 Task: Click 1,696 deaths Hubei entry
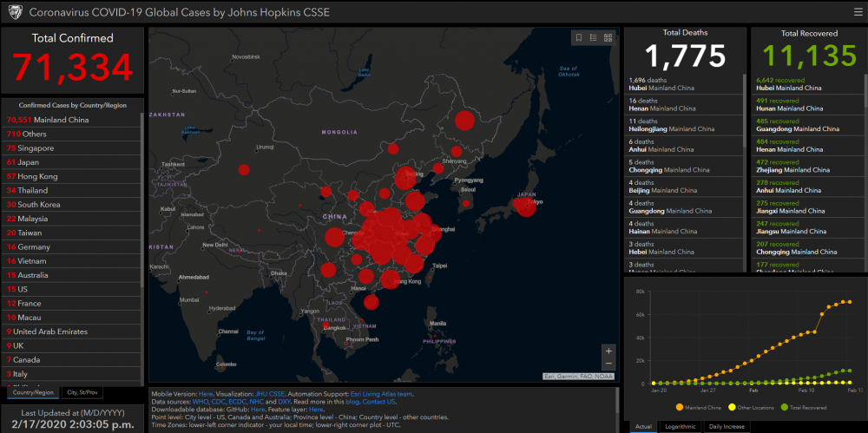click(684, 84)
